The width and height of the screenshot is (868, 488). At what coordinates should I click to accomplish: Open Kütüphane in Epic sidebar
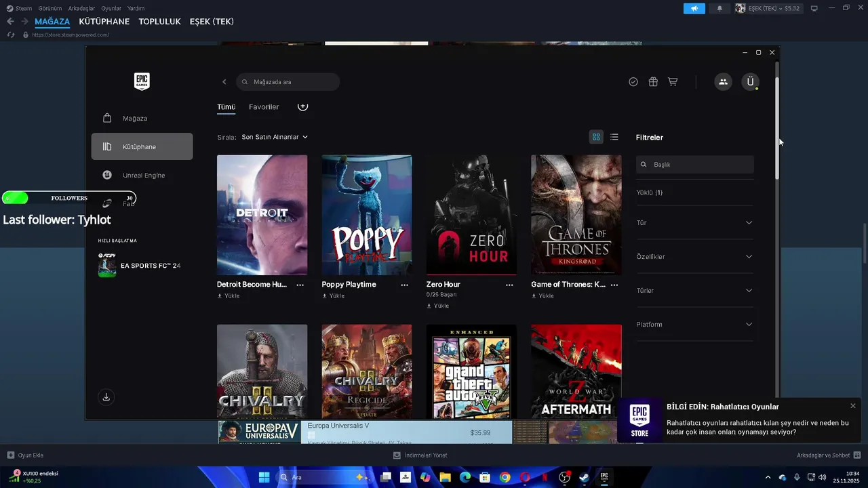pyautogui.click(x=142, y=146)
